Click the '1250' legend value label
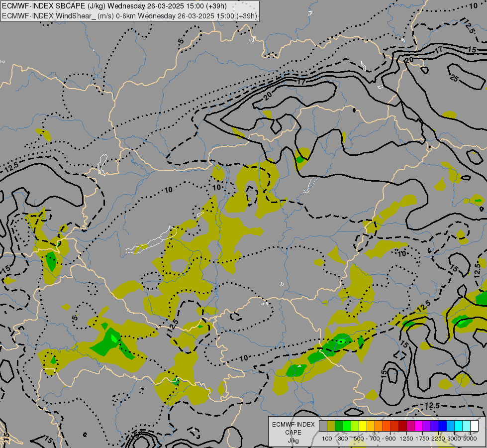Screen dimensions: 487x448 [406, 439]
